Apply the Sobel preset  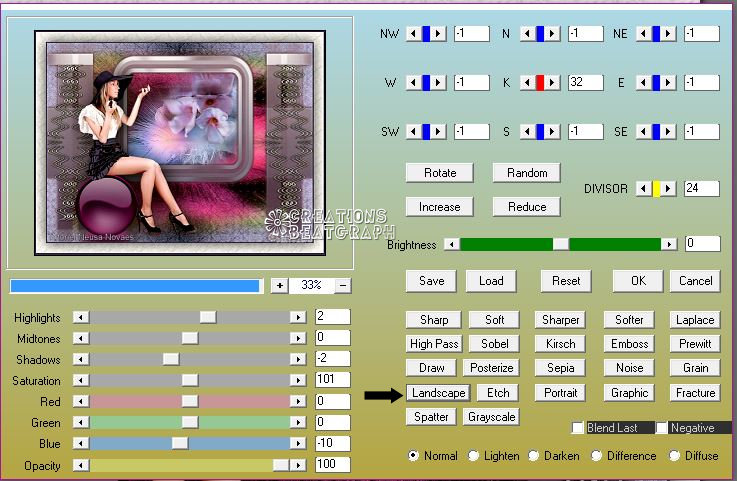tap(494, 344)
